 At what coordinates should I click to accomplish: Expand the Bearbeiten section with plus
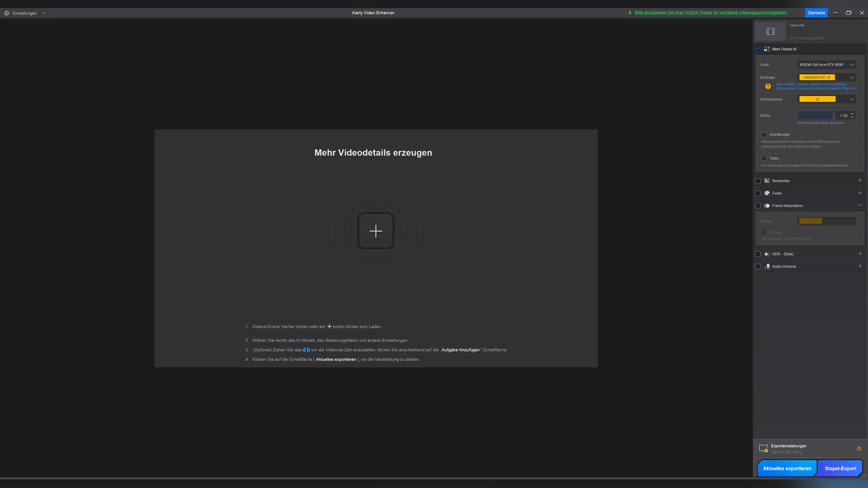point(860,181)
